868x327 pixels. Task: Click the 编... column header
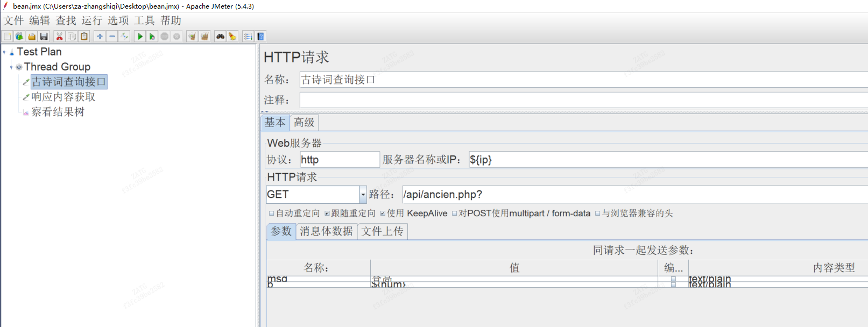click(673, 268)
